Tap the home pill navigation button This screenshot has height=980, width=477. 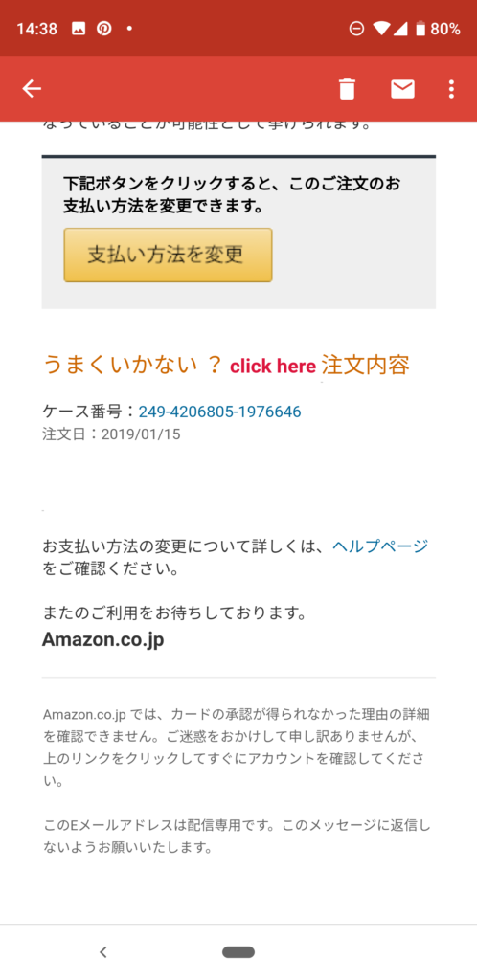point(238,952)
